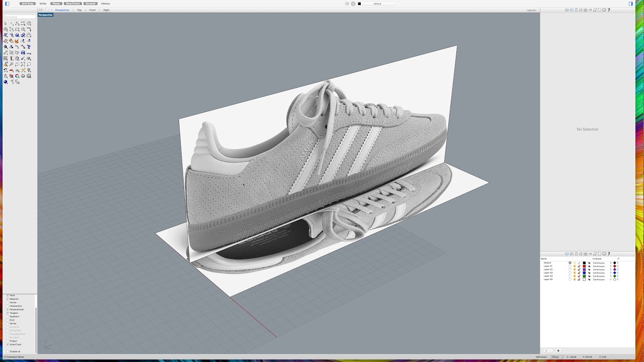Click the light bulb visibility tool icon
This screenshot has height=362, width=644.
(29, 70)
